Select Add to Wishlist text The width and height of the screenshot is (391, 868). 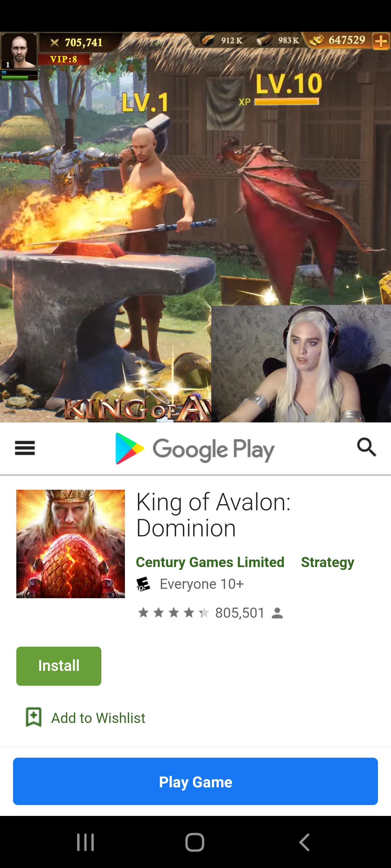[98, 718]
